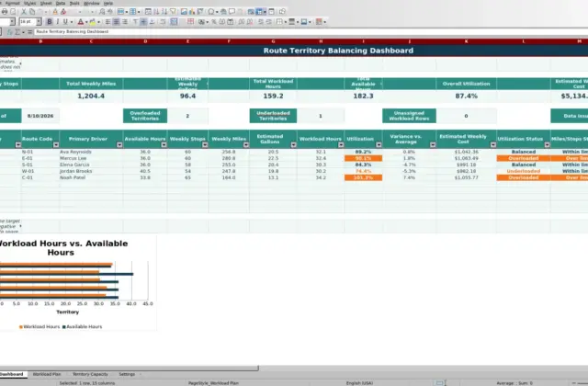Screen dimensions: 588x386
Task: Insert Comment speech bubble icon
Action: 232,12
